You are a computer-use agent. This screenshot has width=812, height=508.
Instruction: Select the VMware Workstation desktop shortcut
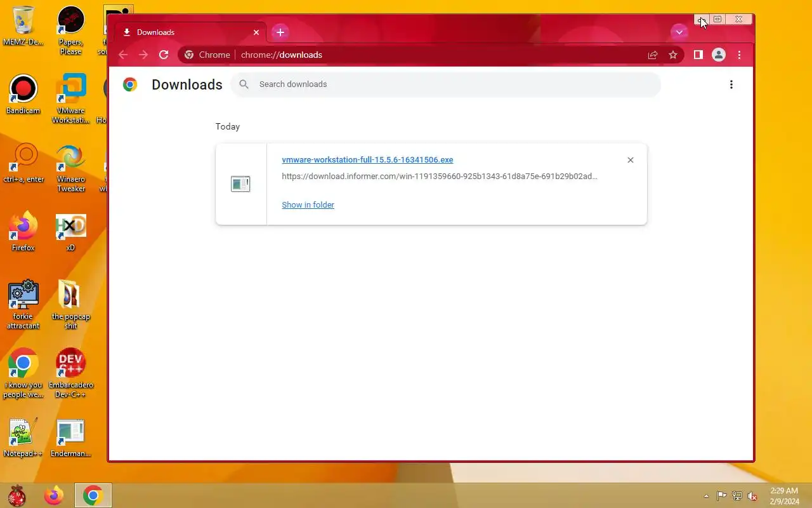70,99
